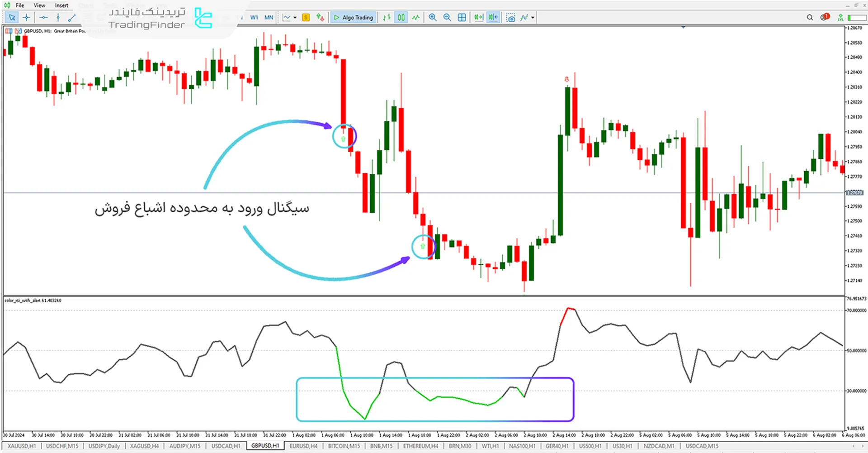Expand the chart type dropdown arrow
The width and height of the screenshot is (868, 453).
click(295, 18)
